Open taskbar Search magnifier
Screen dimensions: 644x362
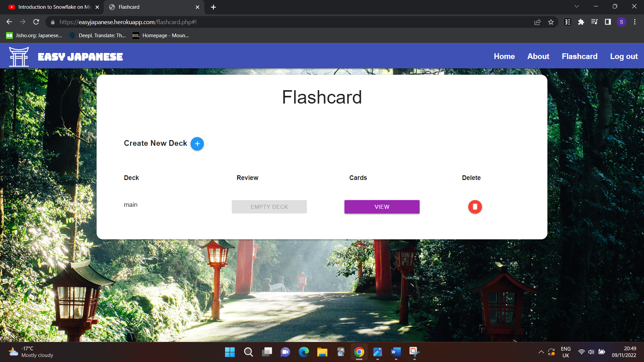click(248, 352)
